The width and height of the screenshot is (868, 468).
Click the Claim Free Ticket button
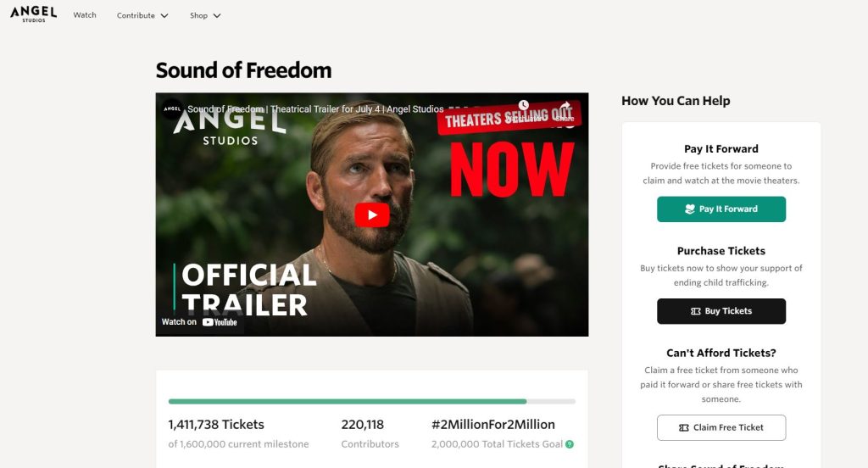pyautogui.click(x=721, y=427)
